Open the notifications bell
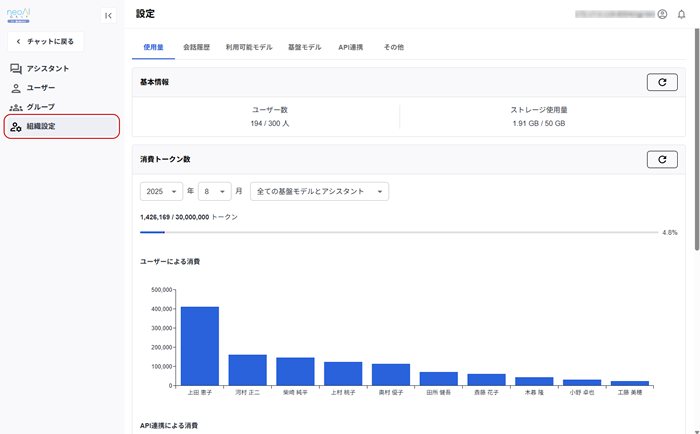 click(682, 14)
